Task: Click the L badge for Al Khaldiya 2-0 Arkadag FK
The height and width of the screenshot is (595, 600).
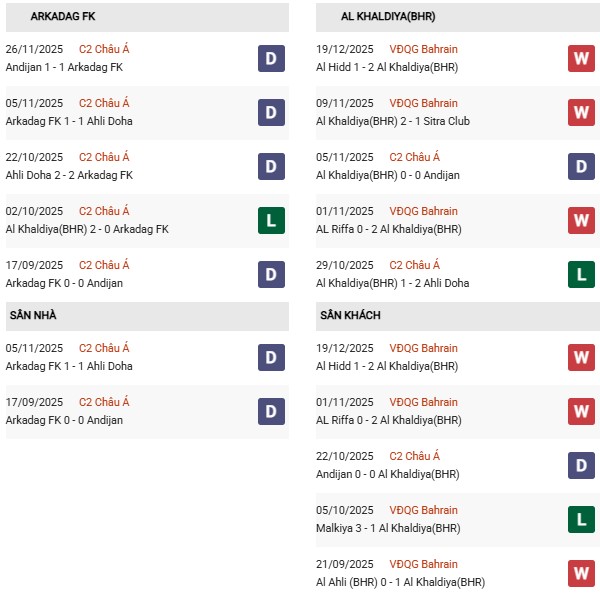Action: (x=271, y=220)
